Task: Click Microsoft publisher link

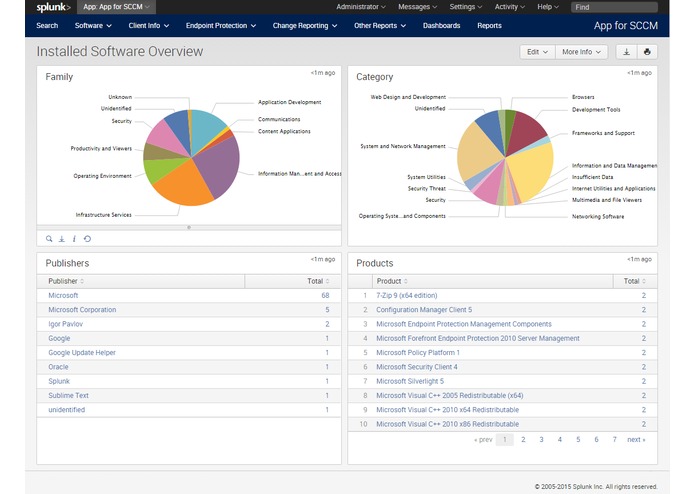Action: [63, 296]
